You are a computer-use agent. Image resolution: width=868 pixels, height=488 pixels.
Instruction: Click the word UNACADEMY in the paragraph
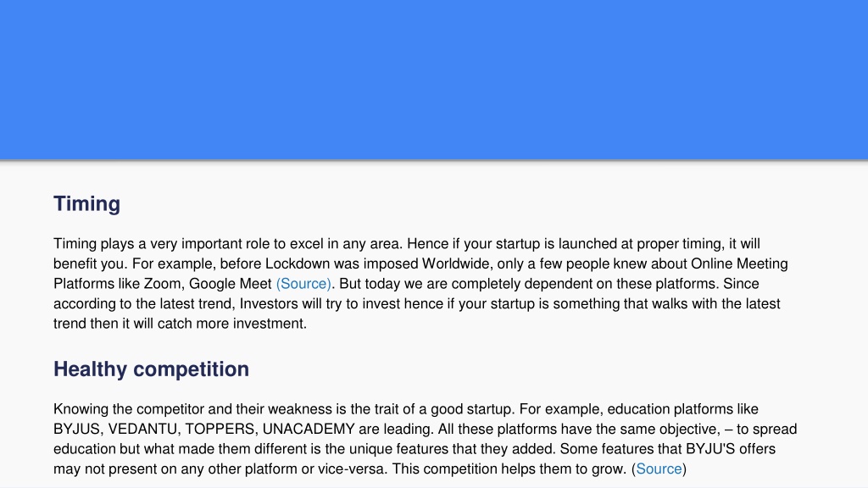pos(309,430)
